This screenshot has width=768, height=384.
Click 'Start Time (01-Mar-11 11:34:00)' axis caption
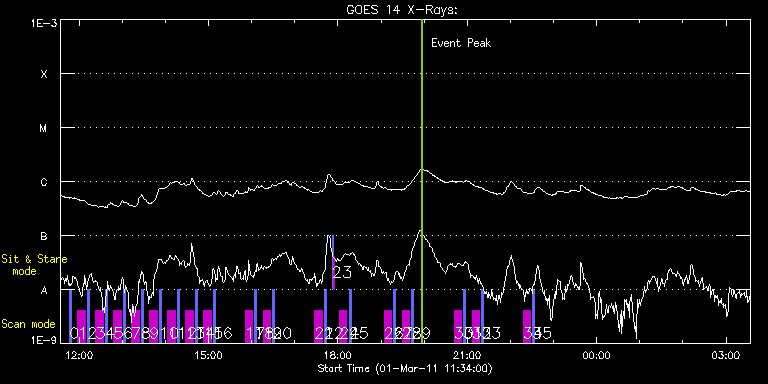tap(405, 368)
